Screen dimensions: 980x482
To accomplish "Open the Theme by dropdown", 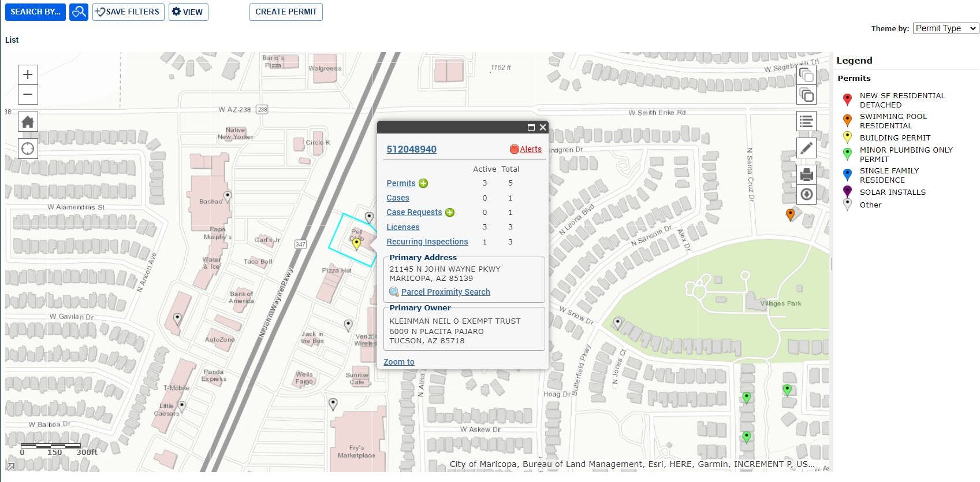I will 945,28.
